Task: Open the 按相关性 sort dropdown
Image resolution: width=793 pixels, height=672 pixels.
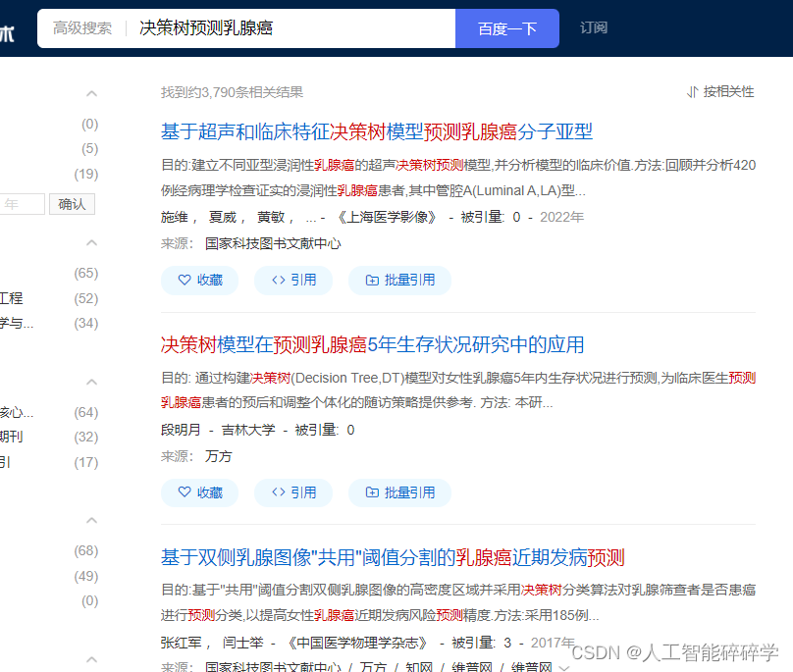Action: coord(720,92)
